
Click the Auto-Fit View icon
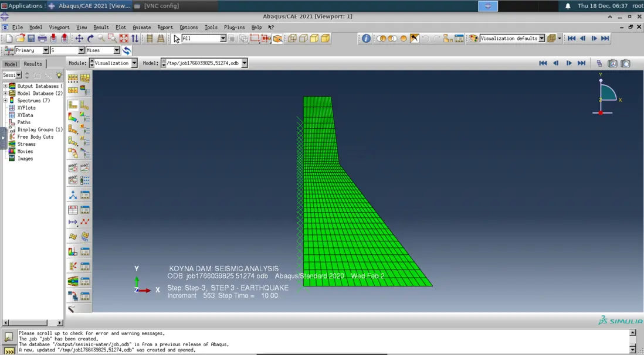coord(124,39)
